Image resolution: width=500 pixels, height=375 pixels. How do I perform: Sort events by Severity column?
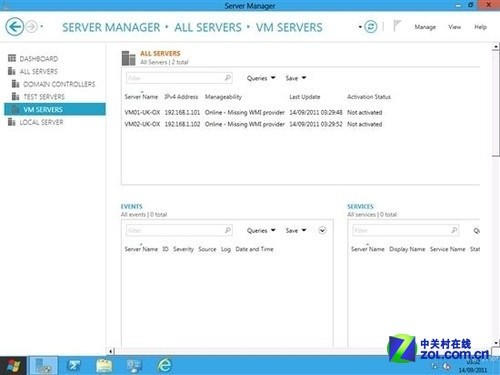pos(183,249)
